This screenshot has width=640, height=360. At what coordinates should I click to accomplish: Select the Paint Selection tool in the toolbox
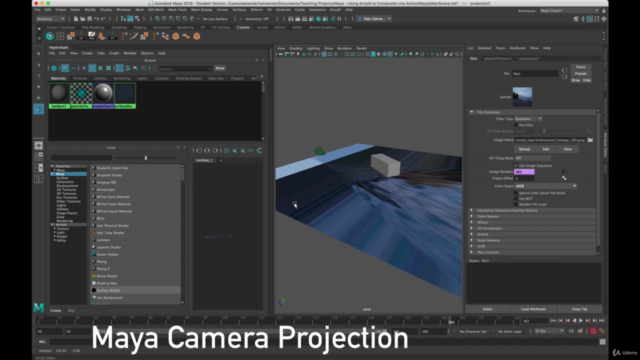pyautogui.click(x=39, y=76)
